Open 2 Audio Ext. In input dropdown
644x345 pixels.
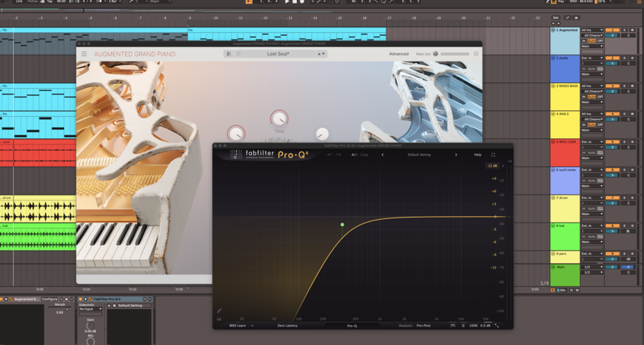(x=592, y=58)
